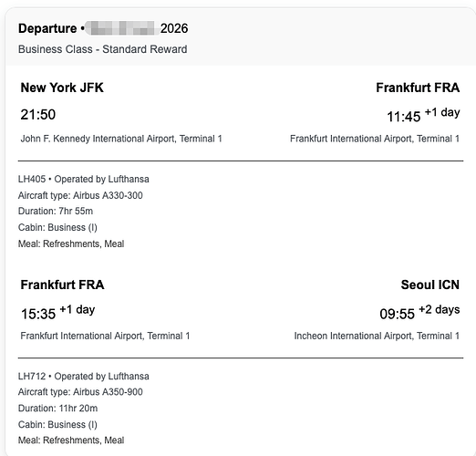476x456 pixels.
Task: Click the last Meal: Refreshments, Meal line
Action: pyautogui.click(x=71, y=440)
